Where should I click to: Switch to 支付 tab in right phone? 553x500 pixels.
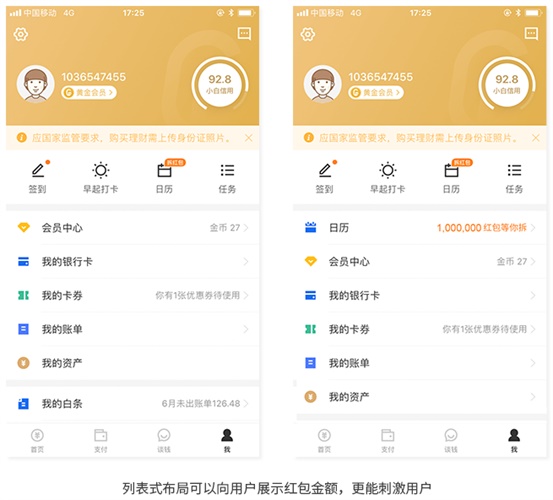point(388,441)
